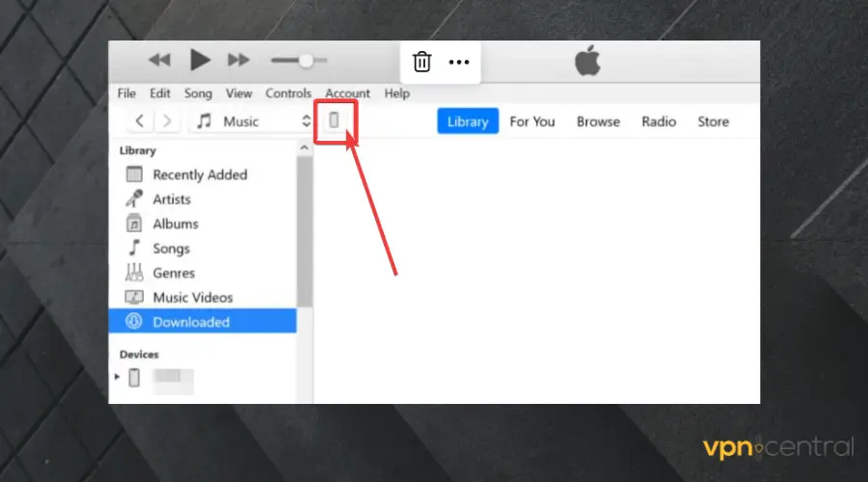Expand the device under Devices
Image resolution: width=868 pixels, height=482 pixels.
pos(117,377)
